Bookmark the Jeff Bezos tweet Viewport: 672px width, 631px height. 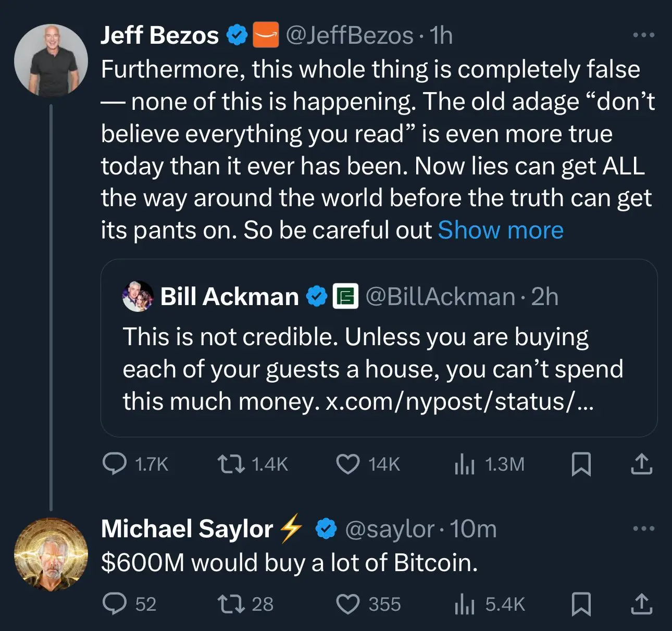[x=581, y=464]
